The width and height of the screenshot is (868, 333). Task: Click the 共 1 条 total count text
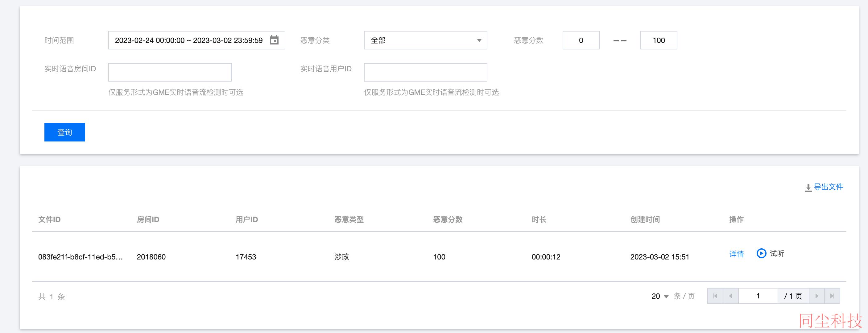tap(52, 297)
